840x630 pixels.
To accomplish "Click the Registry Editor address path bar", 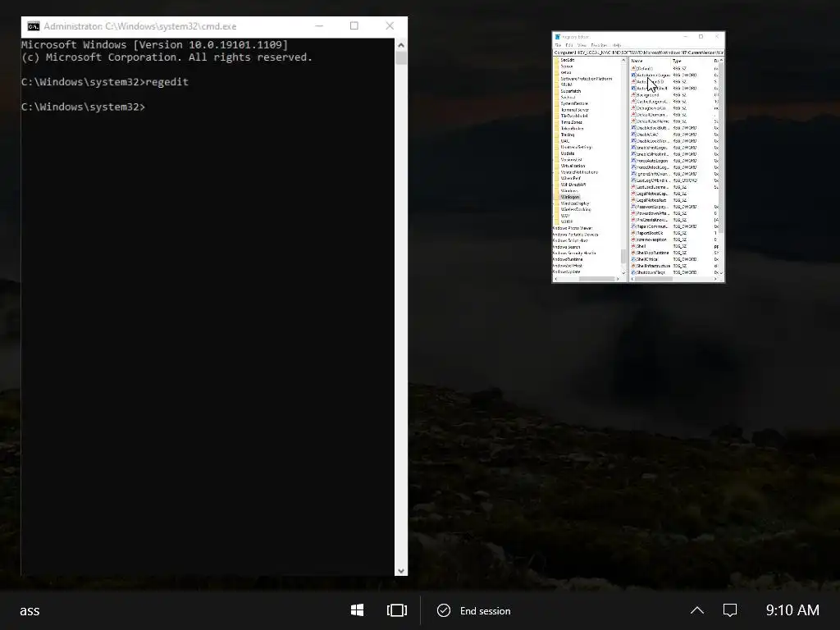I will point(638,52).
